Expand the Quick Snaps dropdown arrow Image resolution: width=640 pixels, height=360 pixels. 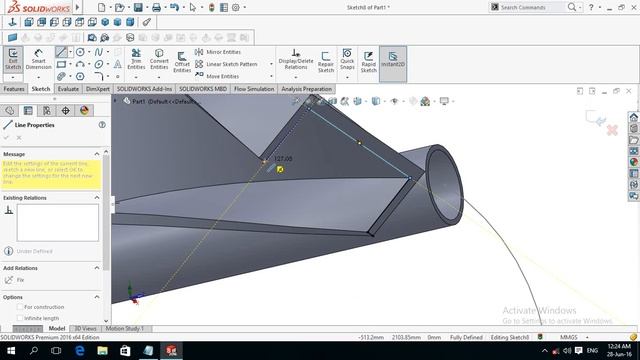(347, 78)
